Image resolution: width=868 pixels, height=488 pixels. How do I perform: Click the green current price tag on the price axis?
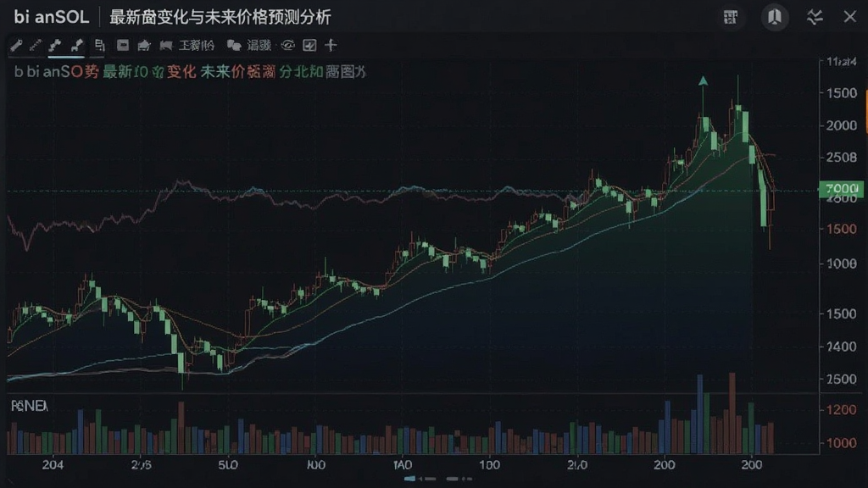pos(841,189)
